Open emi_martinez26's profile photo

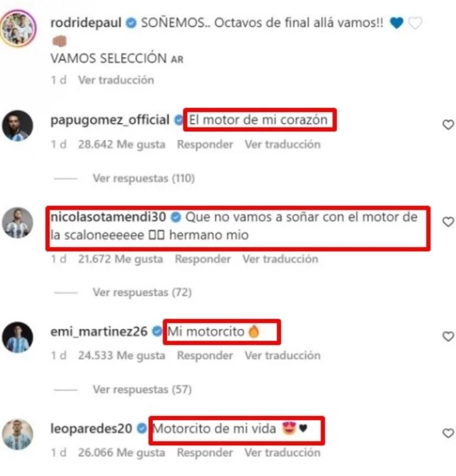coord(18,337)
